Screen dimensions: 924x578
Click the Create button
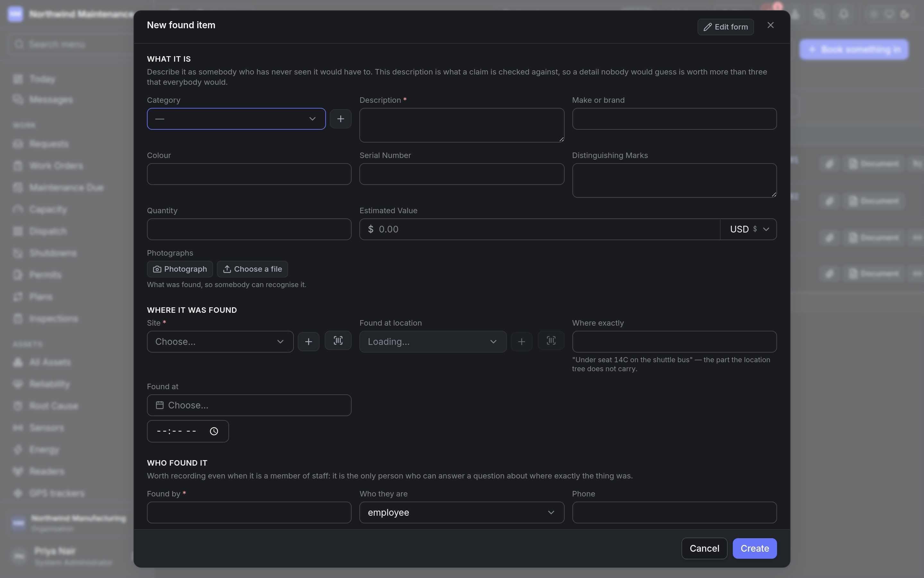[x=755, y=548]
